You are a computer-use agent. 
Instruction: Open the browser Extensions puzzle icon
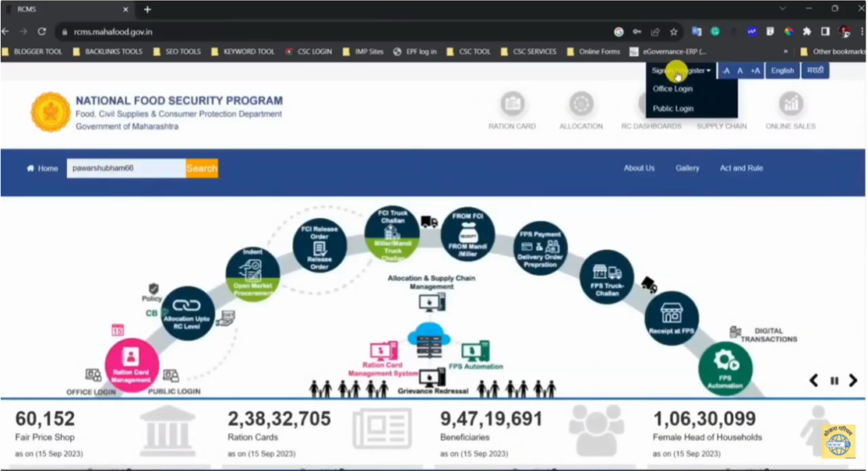pos(807,31)
